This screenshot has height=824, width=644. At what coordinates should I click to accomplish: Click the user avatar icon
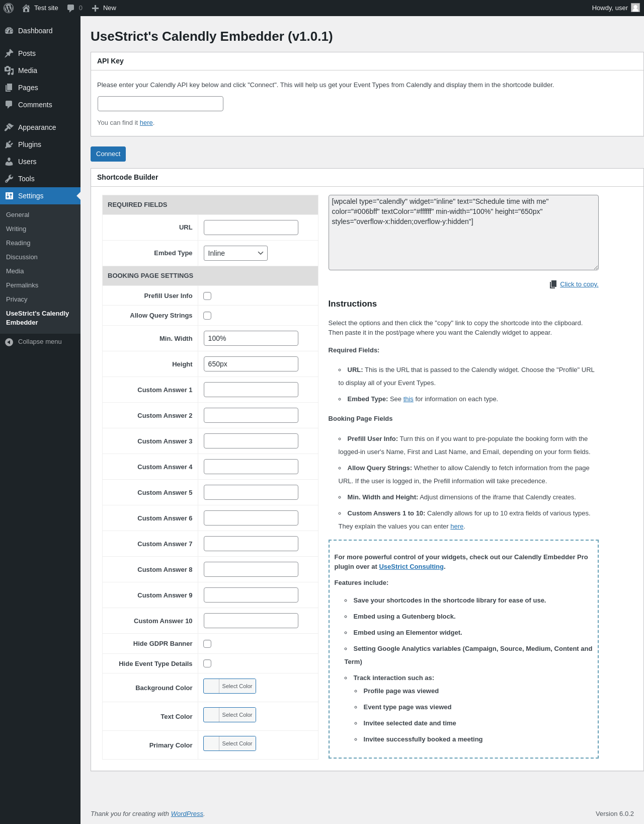click(635, 8)
